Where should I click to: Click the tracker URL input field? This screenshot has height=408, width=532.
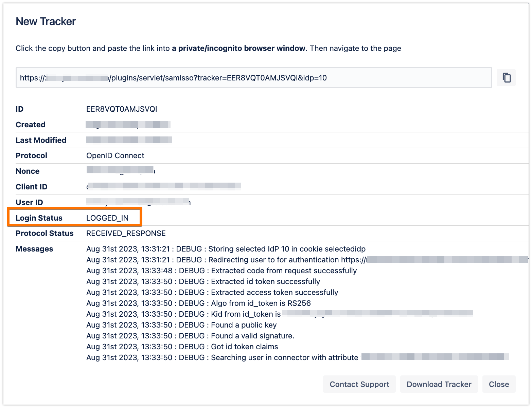click(253, 78)
